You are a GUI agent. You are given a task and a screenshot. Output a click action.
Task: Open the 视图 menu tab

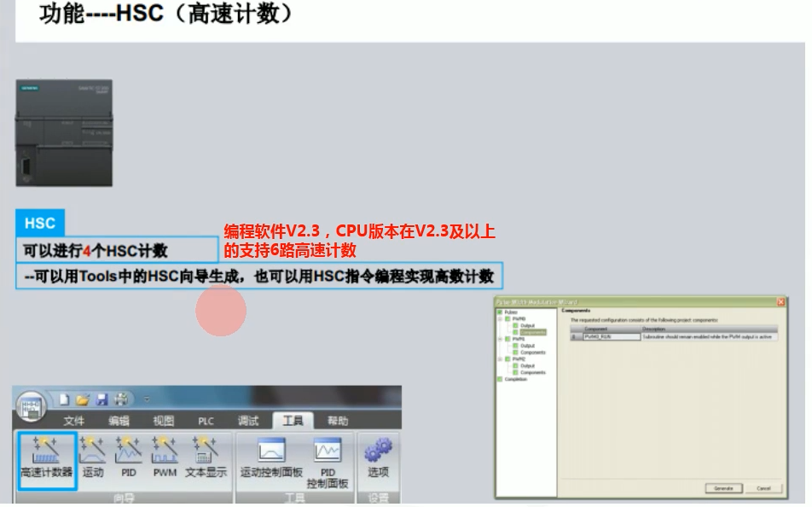pyautogui.click(x=164, y=421)
